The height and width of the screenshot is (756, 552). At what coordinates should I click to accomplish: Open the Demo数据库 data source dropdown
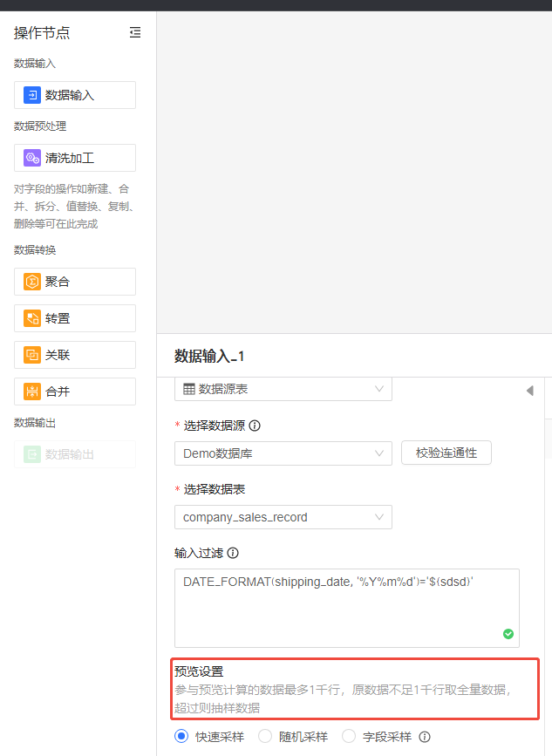click(283, 453)
